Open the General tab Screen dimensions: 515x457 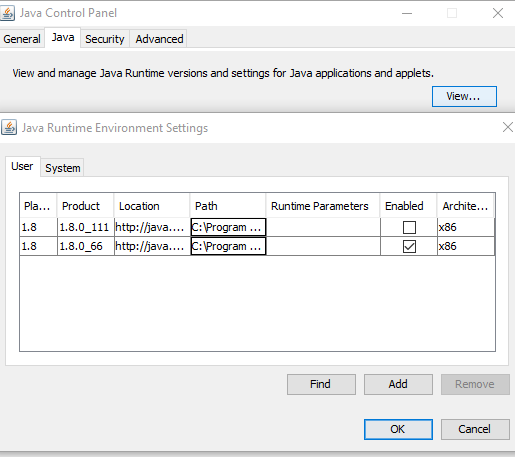[22, 39]
